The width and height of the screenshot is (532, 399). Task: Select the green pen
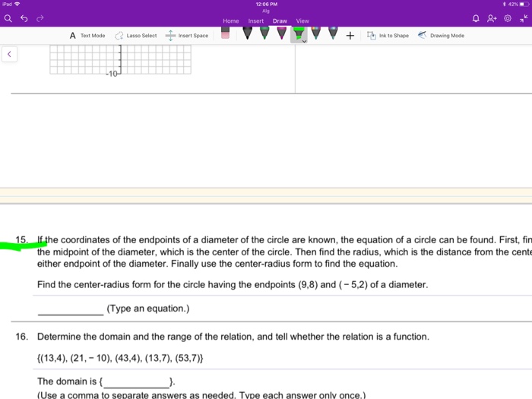point(264,33)
